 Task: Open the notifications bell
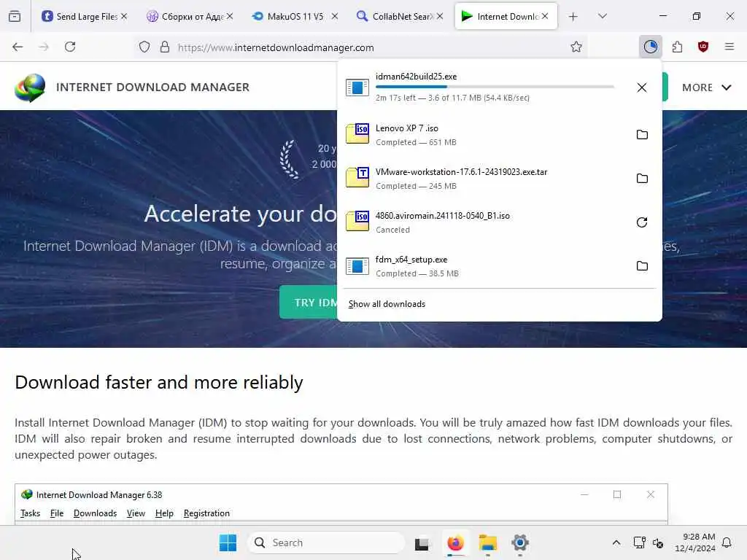[x=727, y=542]
